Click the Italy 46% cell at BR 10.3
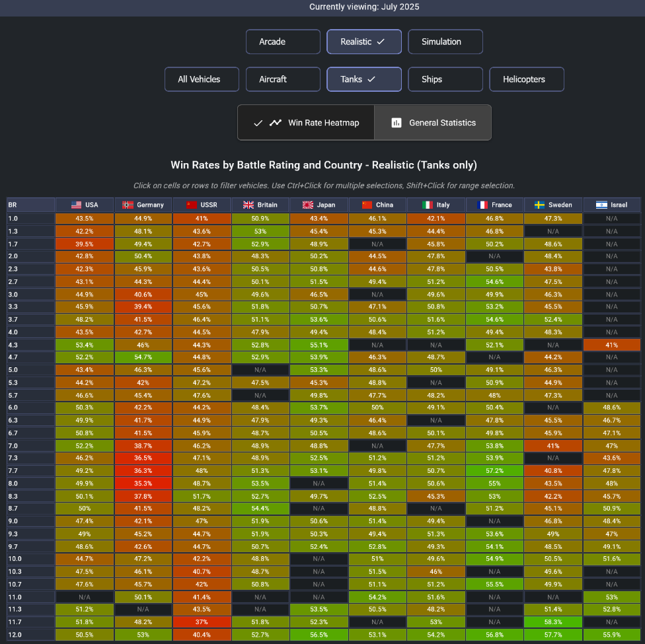Viewport: 645px width, 644px height. pos(436,571)
